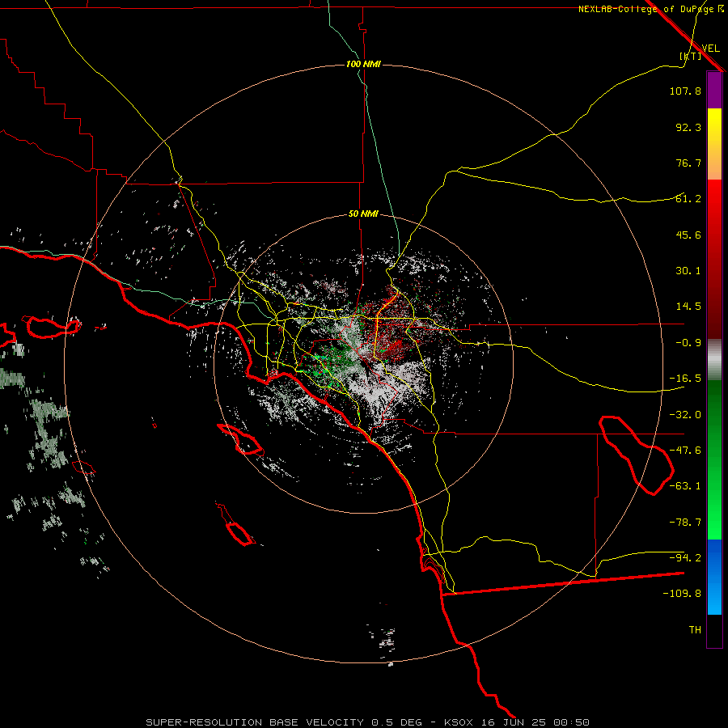Select the -0.9 scale value
728x728 pixels.
coord(688,343)
